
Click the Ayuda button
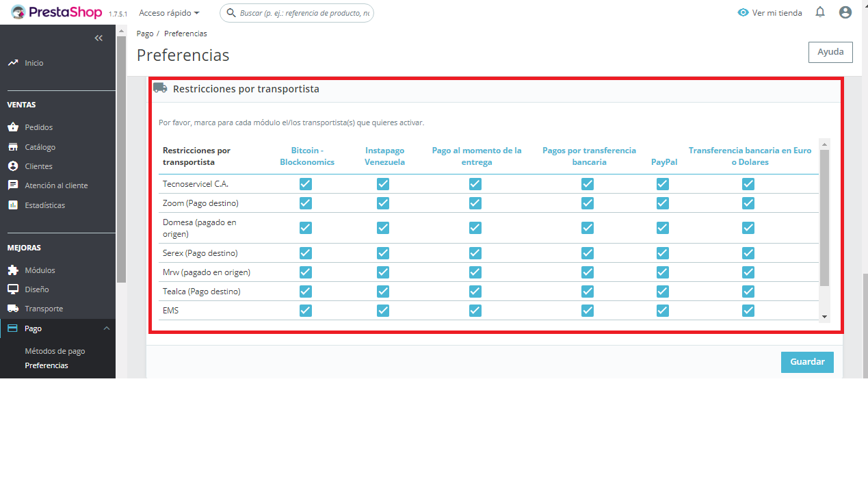(x=830, y=52)
